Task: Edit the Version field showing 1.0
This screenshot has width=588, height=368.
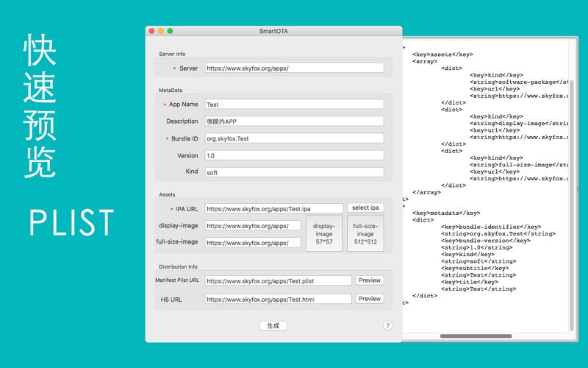Action: click(x=294, y=155)
